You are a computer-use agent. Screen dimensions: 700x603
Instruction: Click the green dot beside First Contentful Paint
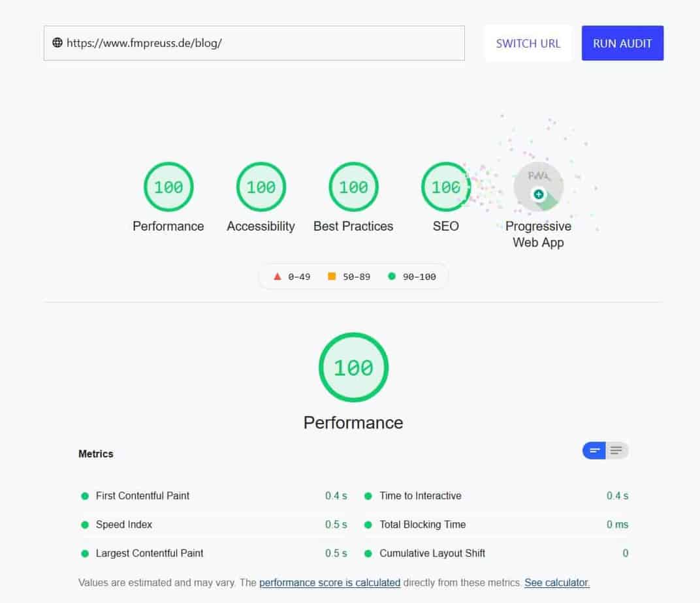85,496
